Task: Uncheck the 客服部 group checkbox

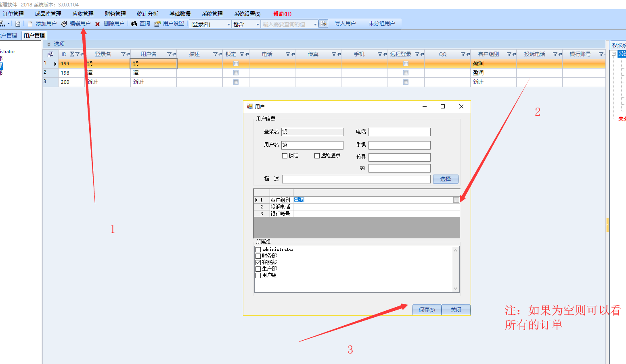Action: [258, 262]
